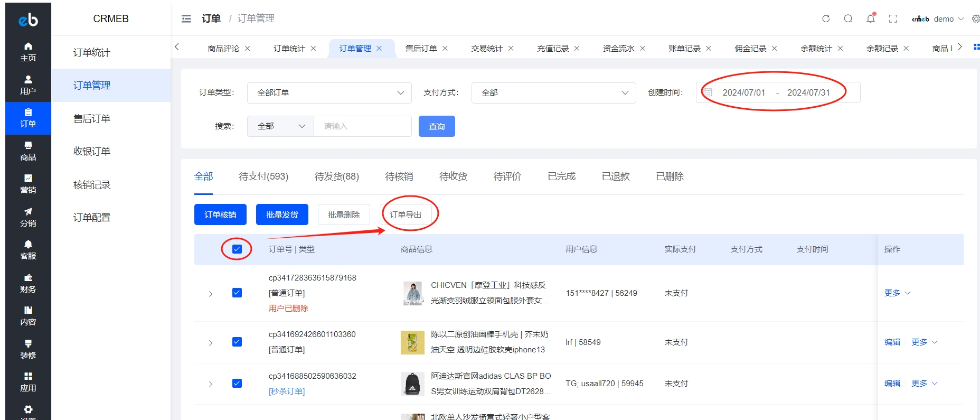980x420 pixels.
Task: Click the 订单核销 button
Action: [220, 214]
